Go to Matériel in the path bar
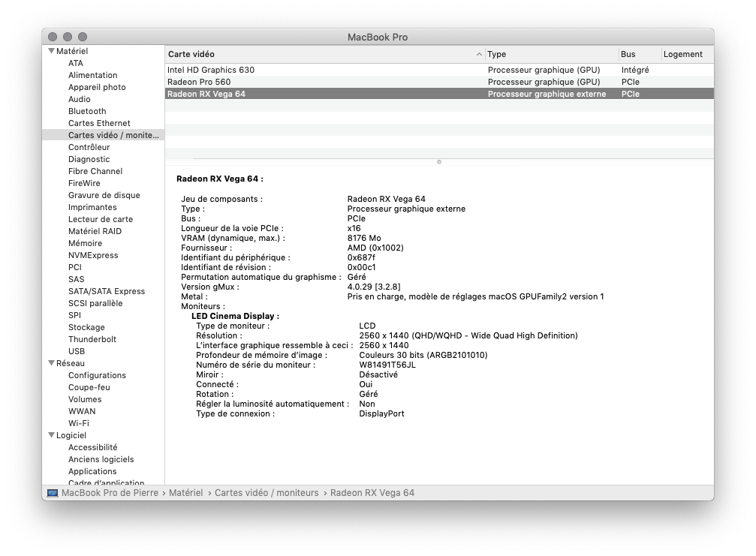Image resolution: width=756 pixels, height=556 pixels. point(185,493)
